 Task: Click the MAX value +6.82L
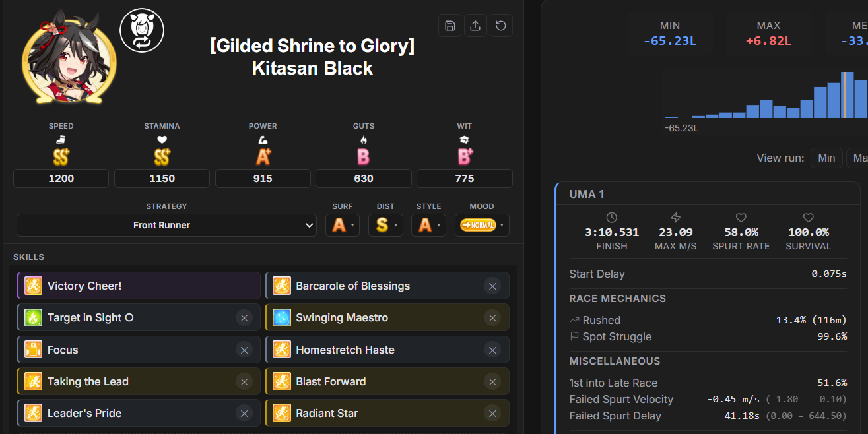(768, 41)
